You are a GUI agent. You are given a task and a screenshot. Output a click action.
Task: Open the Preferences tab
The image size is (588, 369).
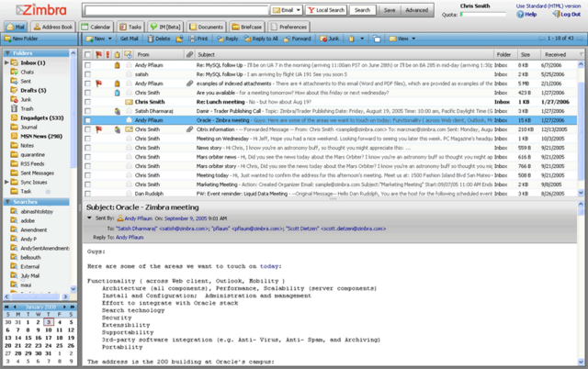288,27
